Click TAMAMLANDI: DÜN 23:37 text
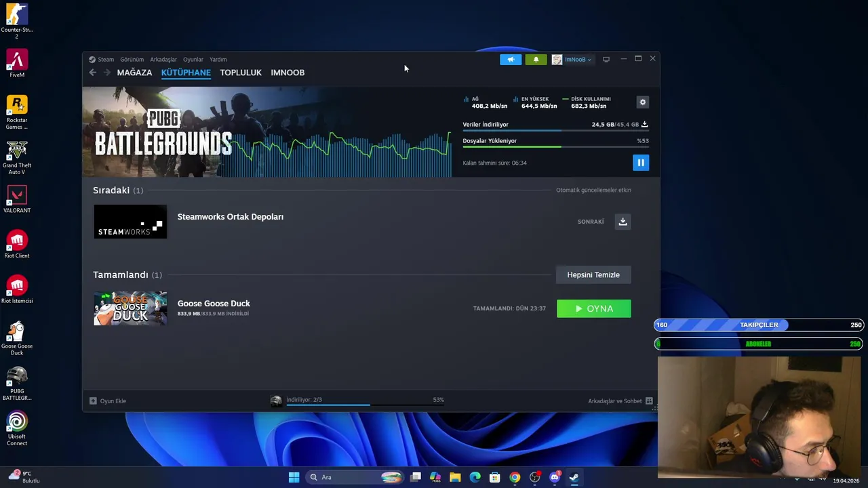This screenshot has height=488, width=868. (x=509, y=308)
